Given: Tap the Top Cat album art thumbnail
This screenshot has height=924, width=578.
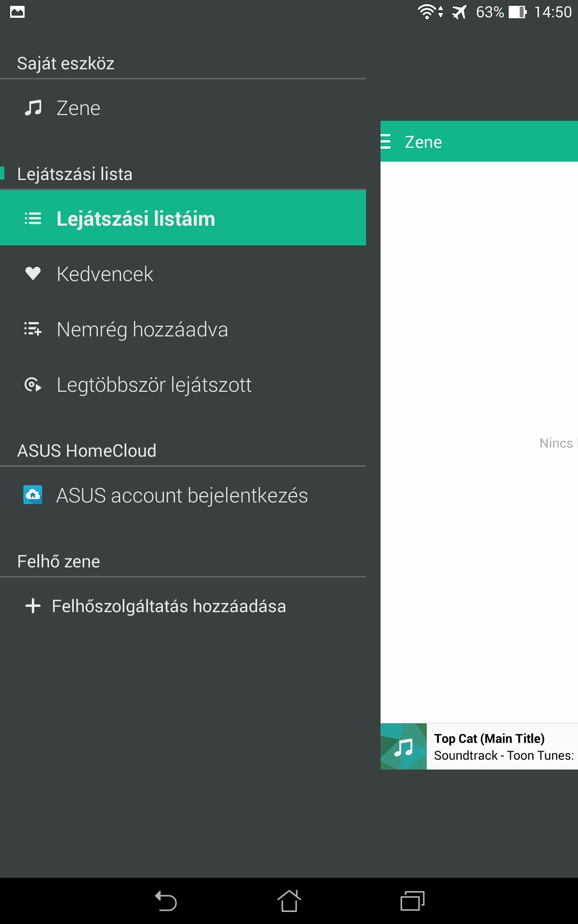Looking at the screenshot, I should tap(404, 746).
